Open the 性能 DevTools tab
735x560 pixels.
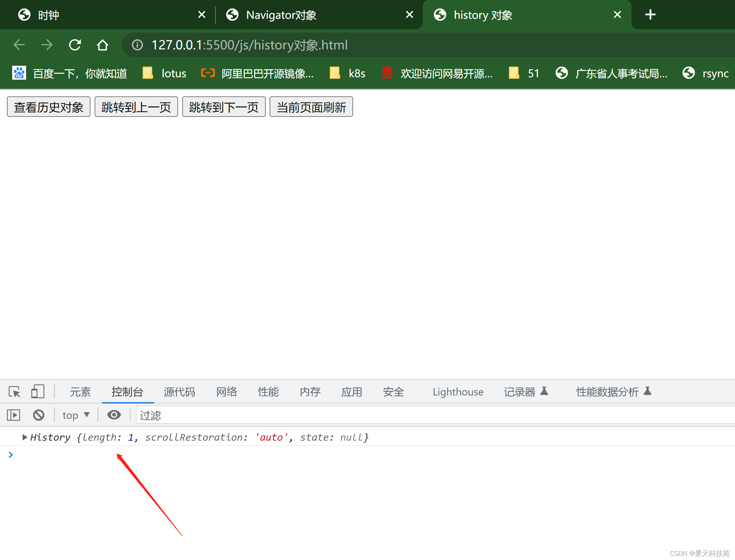coord(269,392)
